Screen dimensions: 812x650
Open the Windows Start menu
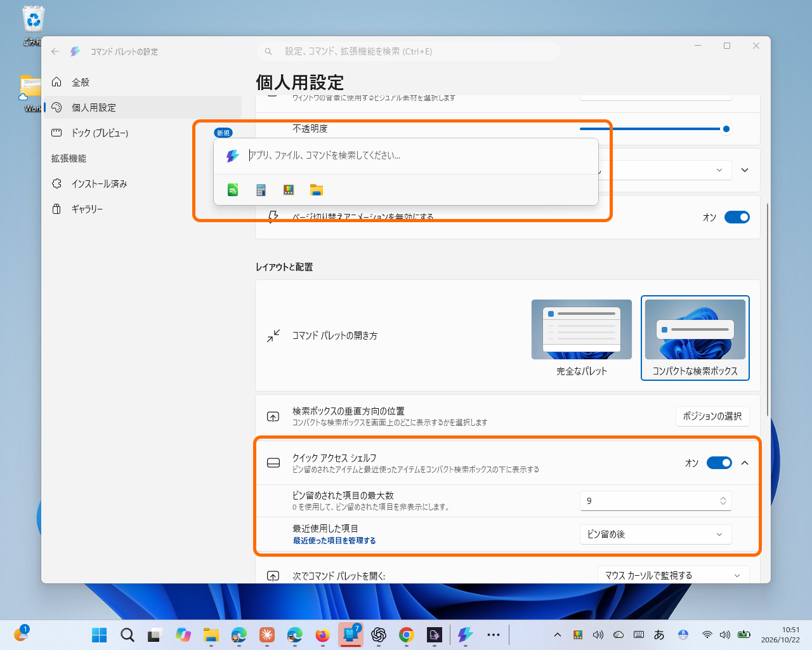tap(100, 635)
